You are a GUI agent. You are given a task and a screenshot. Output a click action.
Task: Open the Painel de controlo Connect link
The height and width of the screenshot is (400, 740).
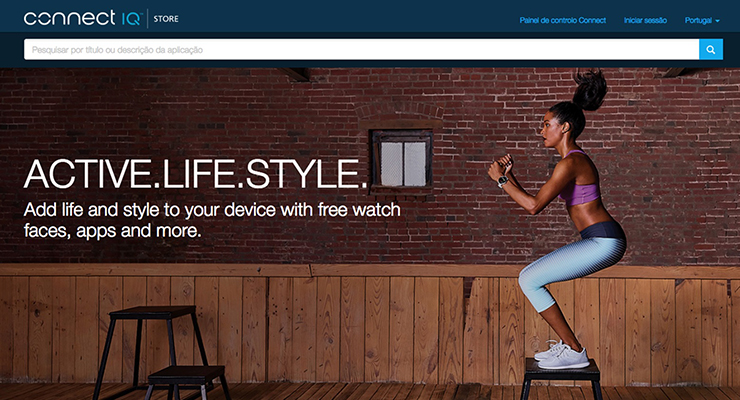[x=563, y=20]
